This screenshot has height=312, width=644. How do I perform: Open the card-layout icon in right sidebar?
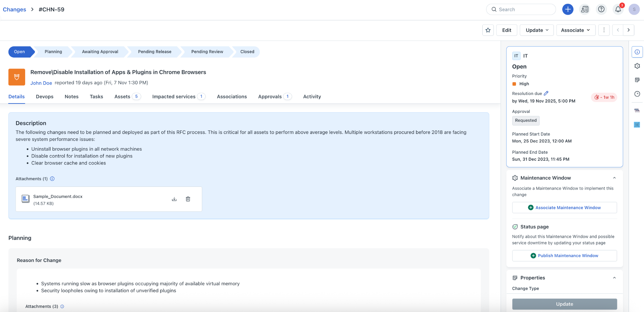(637, 110)
